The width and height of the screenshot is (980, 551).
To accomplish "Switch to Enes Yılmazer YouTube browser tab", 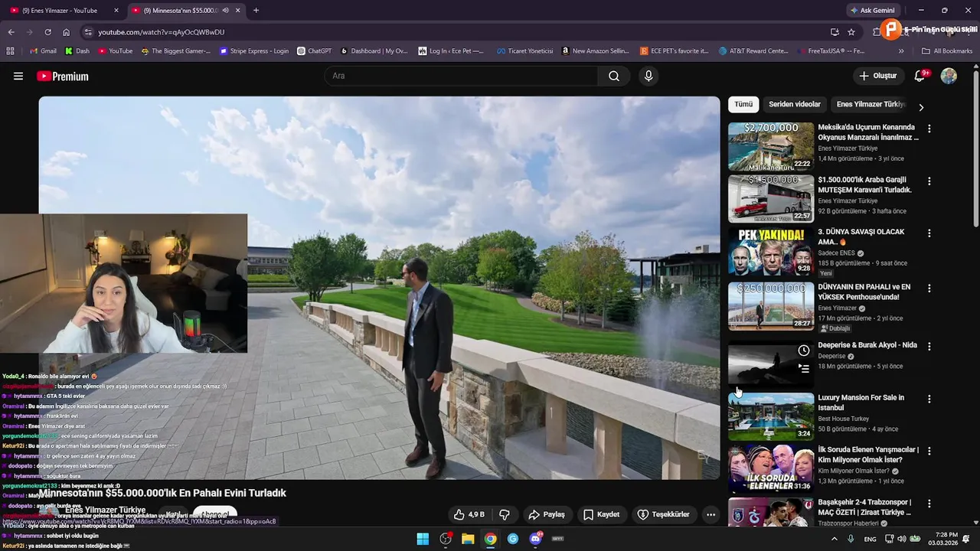I will click(64, 11).
